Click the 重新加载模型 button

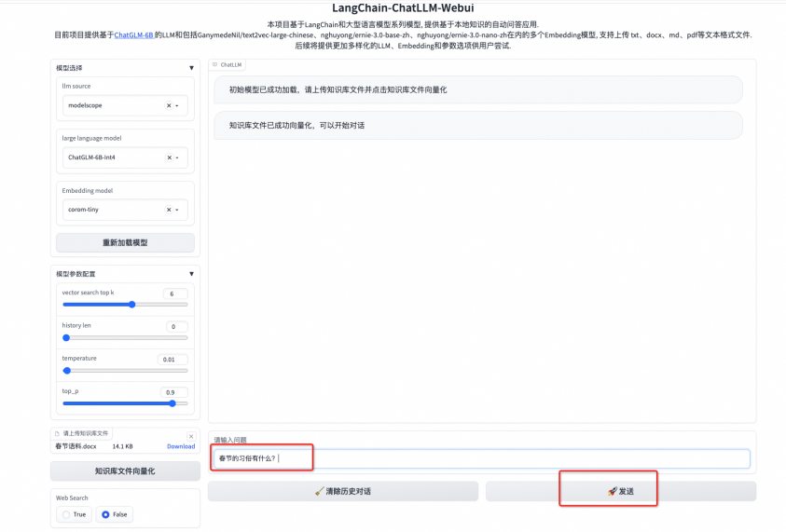[125, 243]
